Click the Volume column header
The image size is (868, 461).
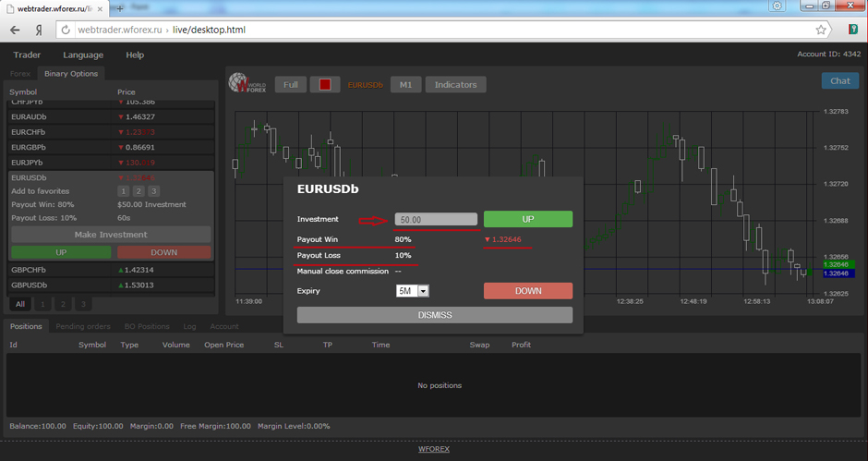click(x=176, y=345)
